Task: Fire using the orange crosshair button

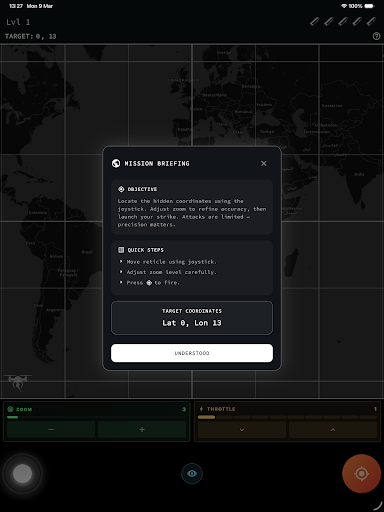Action: tap(361, 473)
